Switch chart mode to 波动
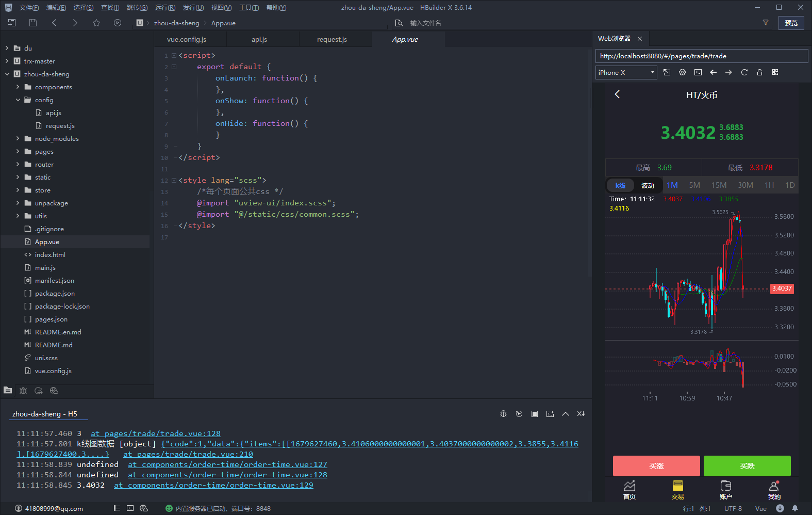The width and height of the screenshot is (812, 515). (x=648, y=185)
